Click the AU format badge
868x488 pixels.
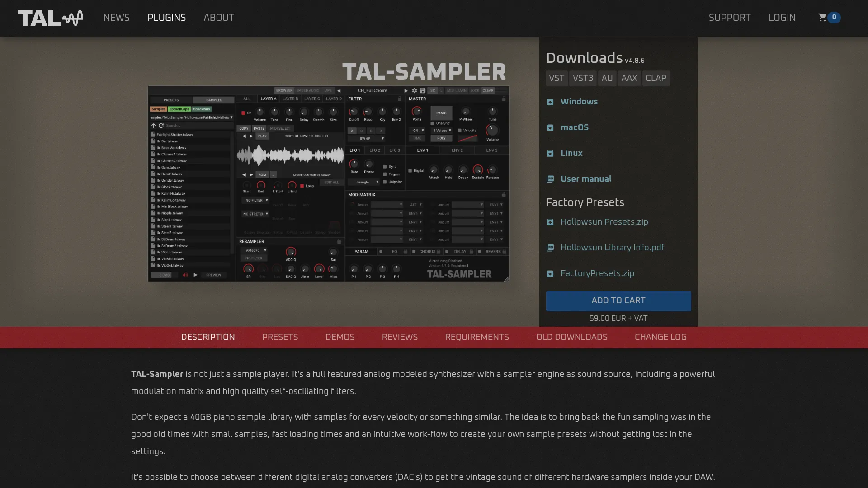tap(607, 78)
